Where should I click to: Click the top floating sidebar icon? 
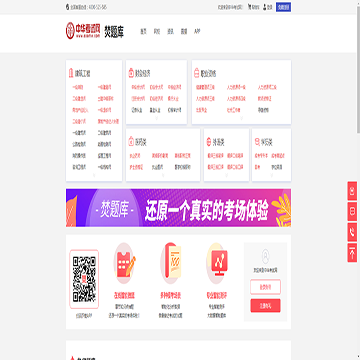[x=352, y=191]
